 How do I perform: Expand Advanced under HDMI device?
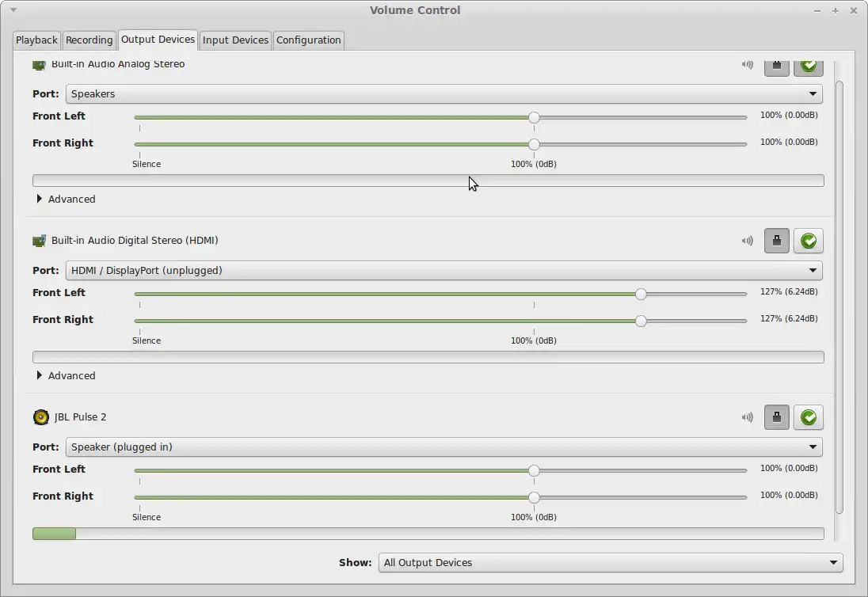[x=66, y=375]
